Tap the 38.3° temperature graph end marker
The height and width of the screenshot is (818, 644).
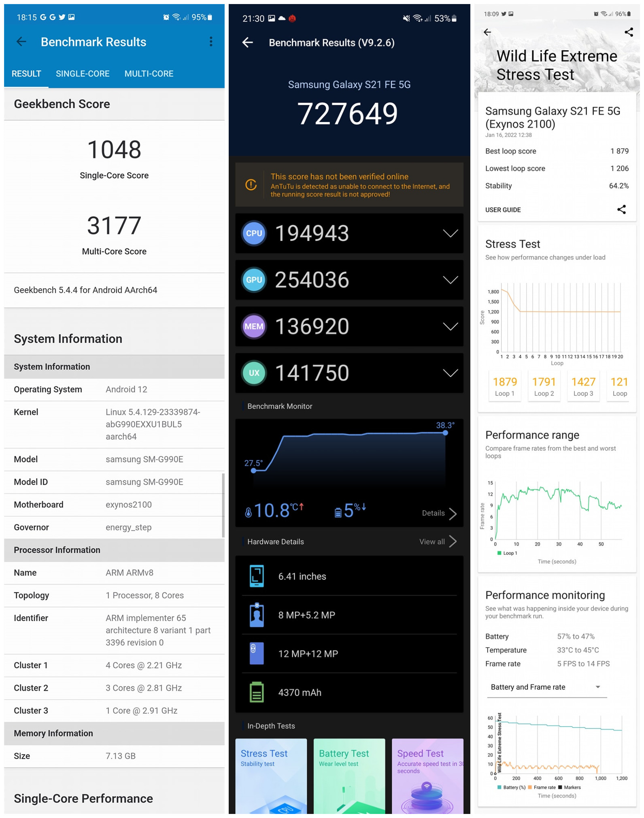click(x=445, y=433)
